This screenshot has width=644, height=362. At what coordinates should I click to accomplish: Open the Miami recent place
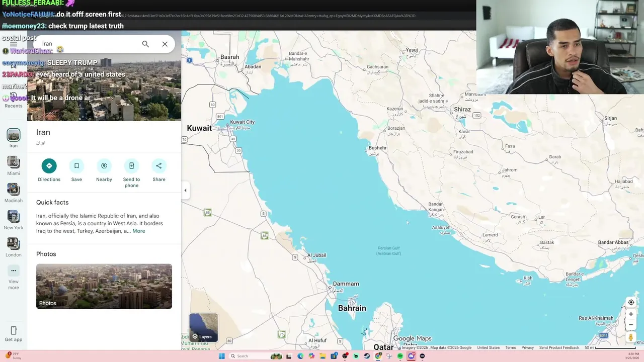pyautogui.click(x=14, y=165)
